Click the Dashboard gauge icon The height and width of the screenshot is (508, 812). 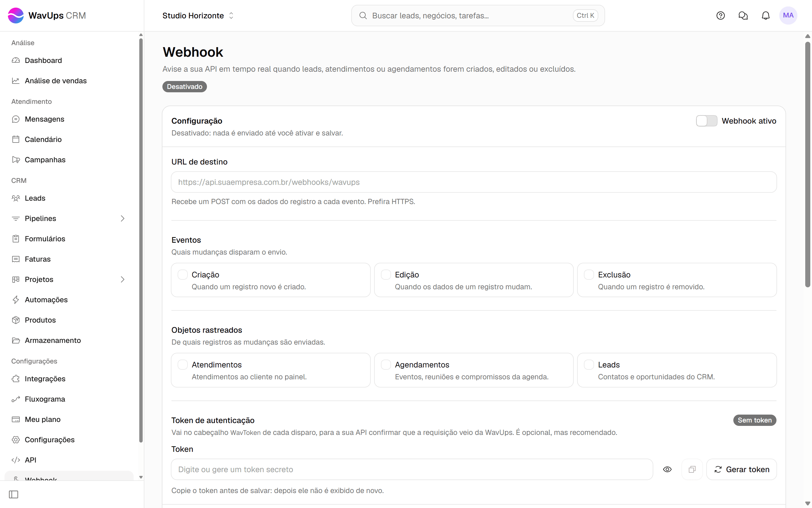click(x=16, y=60)
